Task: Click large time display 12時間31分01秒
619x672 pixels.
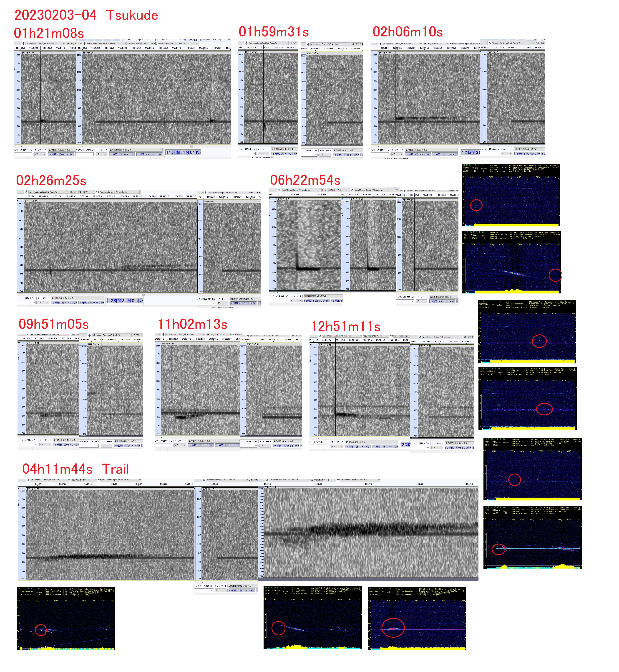Action: tap(125, 301)
